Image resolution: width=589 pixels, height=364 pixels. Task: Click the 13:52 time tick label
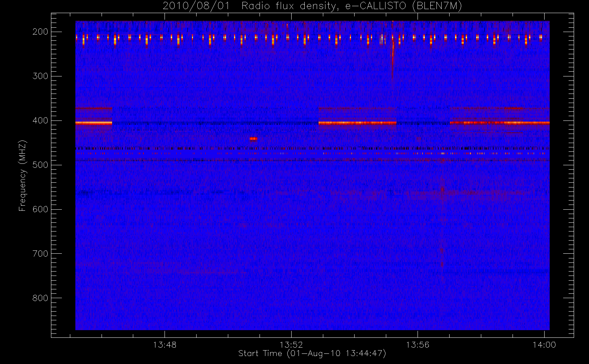click(291, 345)
